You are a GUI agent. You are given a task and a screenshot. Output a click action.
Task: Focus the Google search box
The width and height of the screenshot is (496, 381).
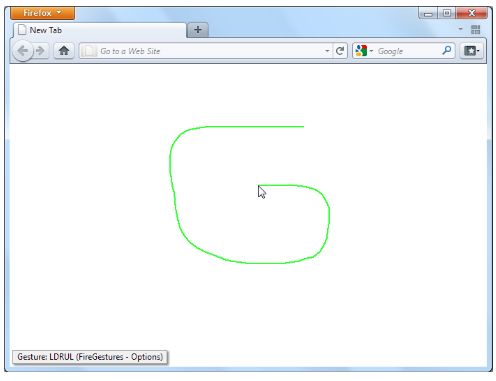click(x=408, y=51)
